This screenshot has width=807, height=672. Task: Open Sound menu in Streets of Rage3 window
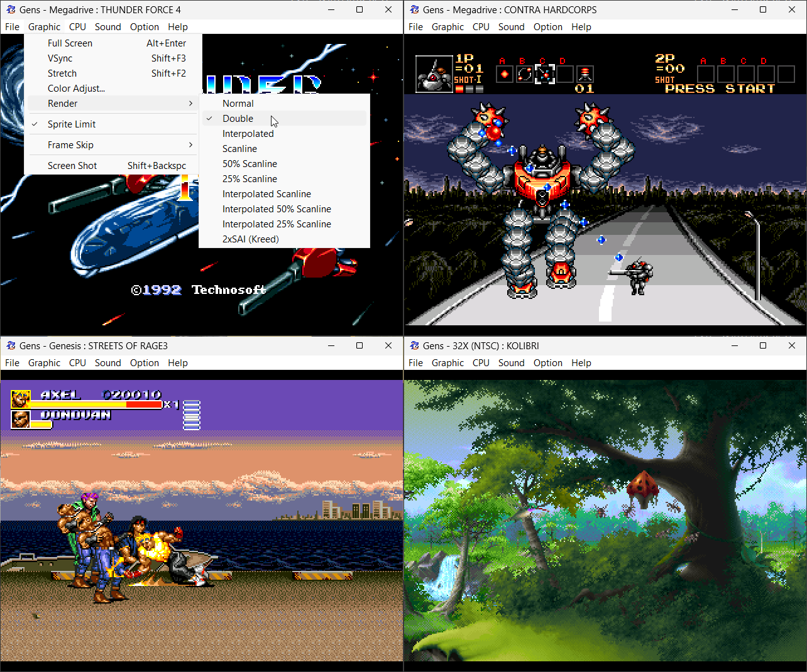[107, 362]
